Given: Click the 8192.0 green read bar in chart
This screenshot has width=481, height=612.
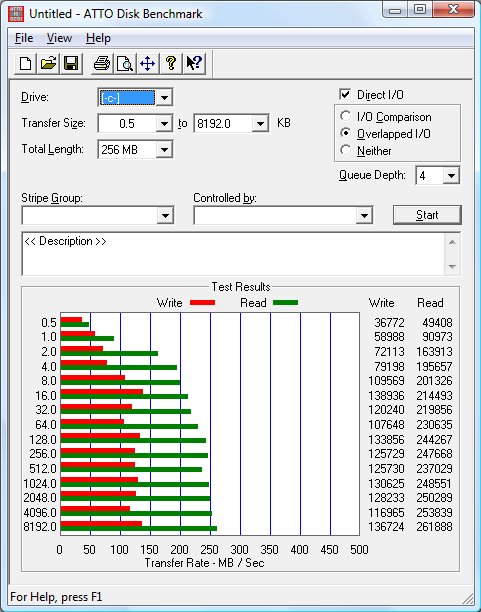Looking at the screenshot, I should [139, 528].
